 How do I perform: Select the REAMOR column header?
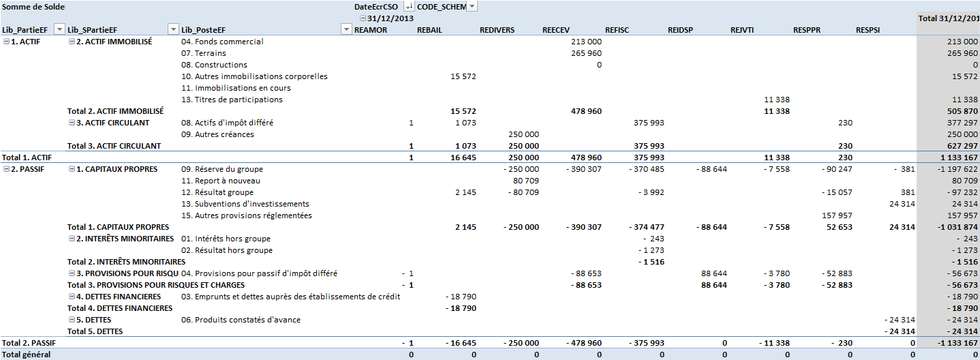(371, 30)
